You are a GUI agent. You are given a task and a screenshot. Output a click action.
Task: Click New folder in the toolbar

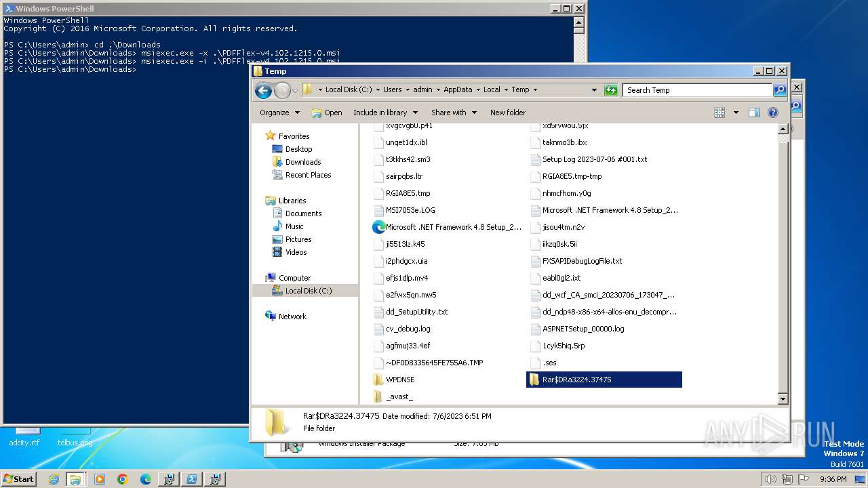coord(508,113)
